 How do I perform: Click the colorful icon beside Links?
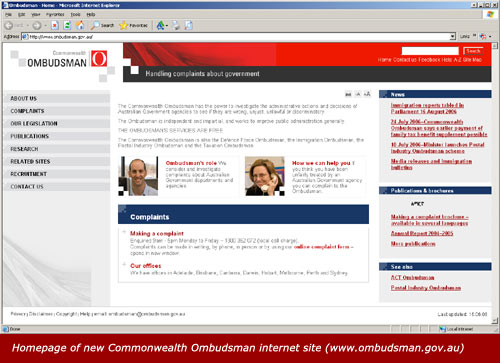pyautogui.click(x=482, y=37)
